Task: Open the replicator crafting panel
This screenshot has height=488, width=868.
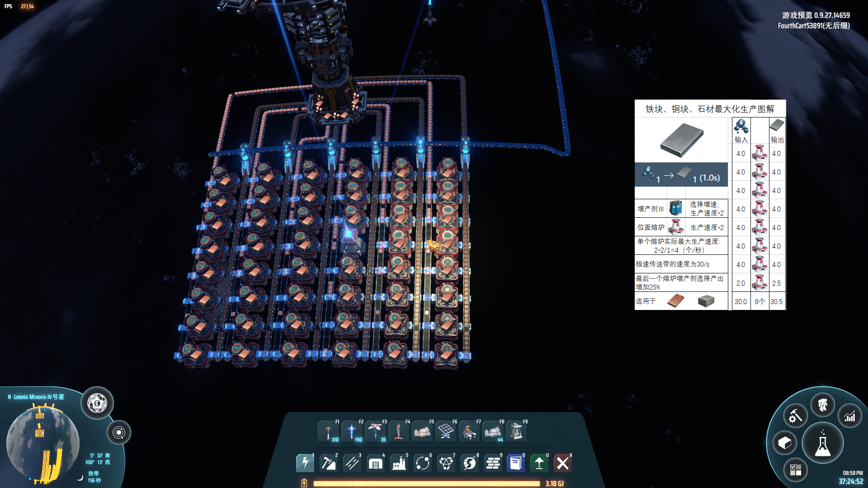Action: pos(795,415)
